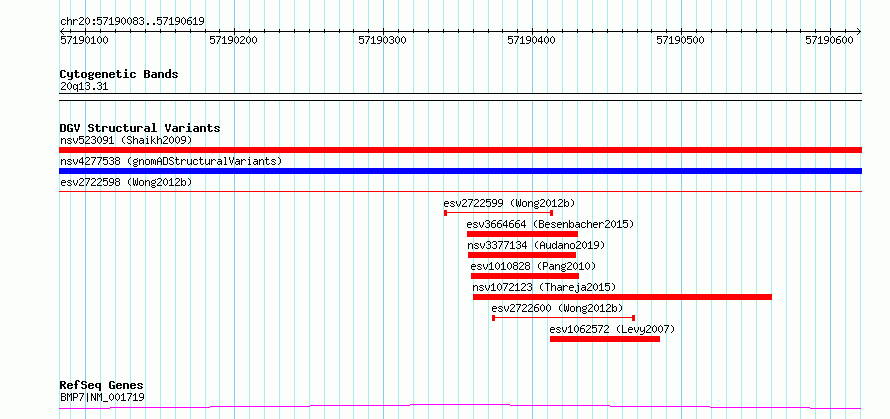Click ruler position 57190300
Viewport: 890px width, 419px height.
(x=383, y=40)
